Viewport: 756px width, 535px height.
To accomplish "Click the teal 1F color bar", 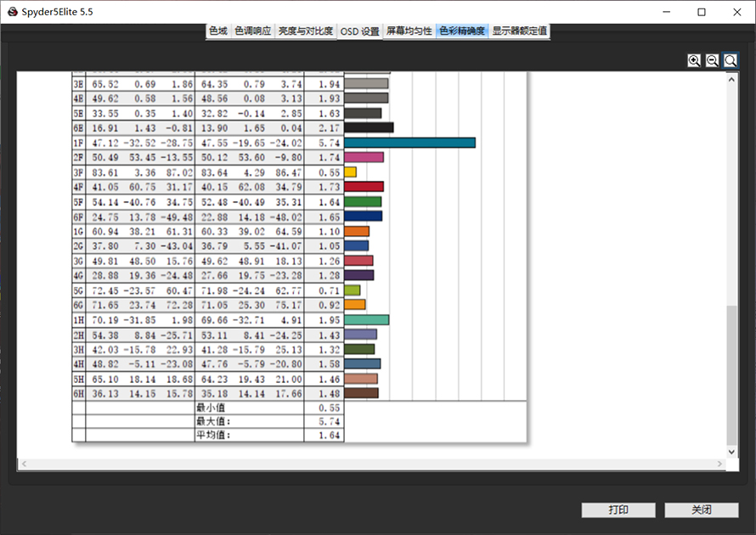I will click(409, 143).
